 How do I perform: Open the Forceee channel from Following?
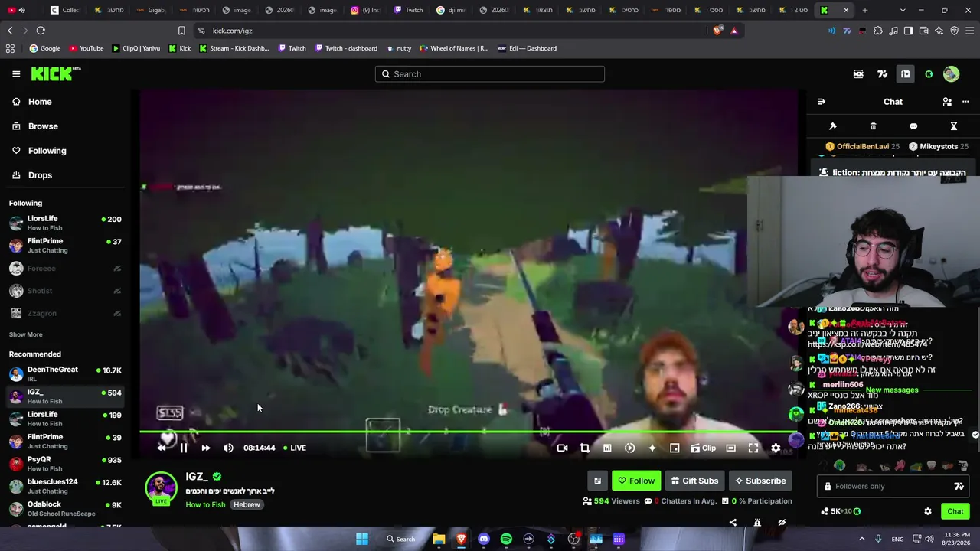pyautogui.click(x=65, y=269)
